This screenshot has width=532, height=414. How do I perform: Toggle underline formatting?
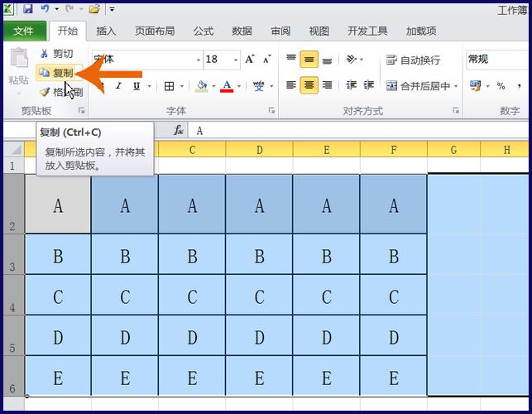tap(137, 86)
